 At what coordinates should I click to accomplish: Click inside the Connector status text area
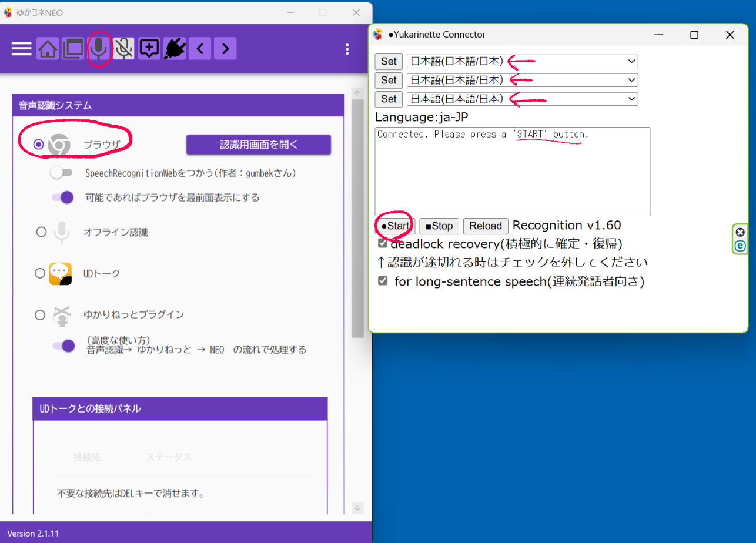(513, 172)
